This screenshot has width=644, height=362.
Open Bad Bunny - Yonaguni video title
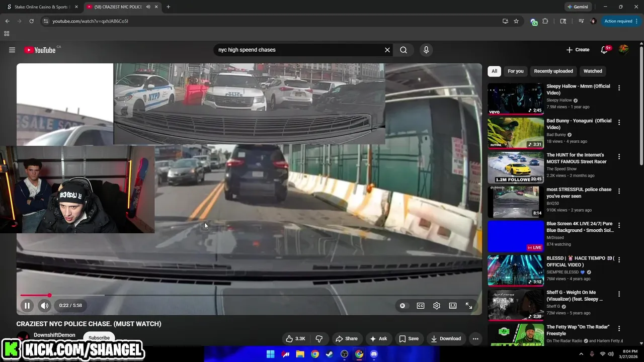coord(579,124)
